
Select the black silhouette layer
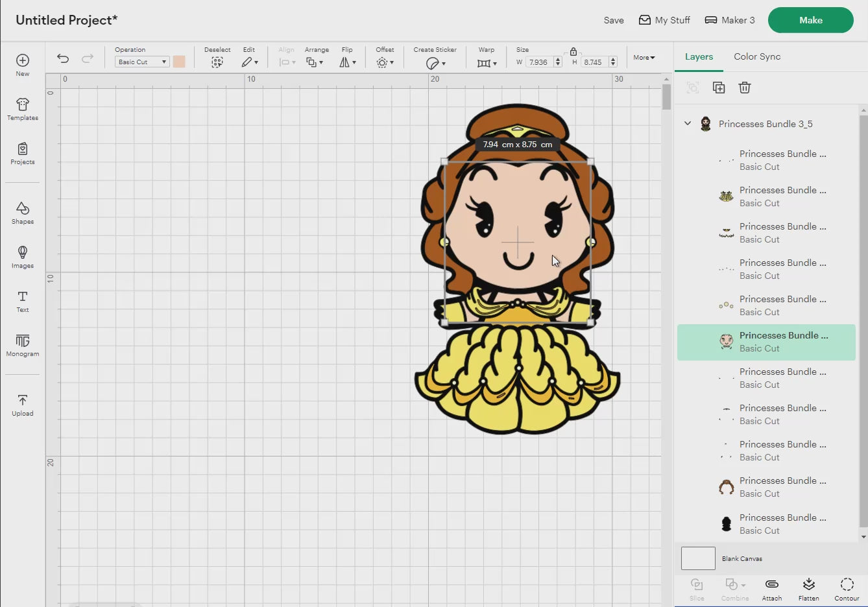point(766,524)
